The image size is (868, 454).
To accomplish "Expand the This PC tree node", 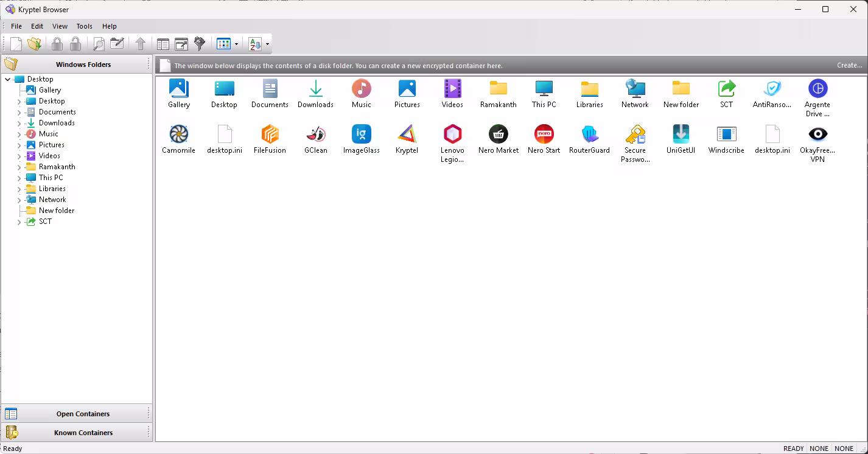I will pos(19,178).
